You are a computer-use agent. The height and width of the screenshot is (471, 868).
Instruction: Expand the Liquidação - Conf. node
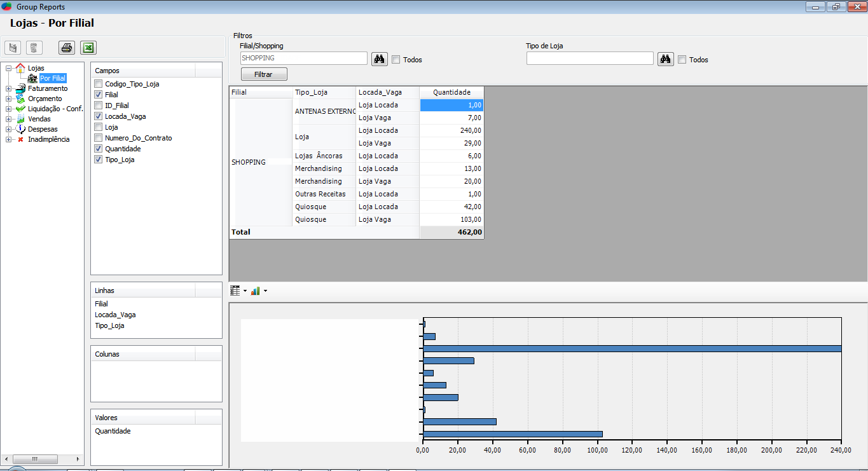point(8,109)
